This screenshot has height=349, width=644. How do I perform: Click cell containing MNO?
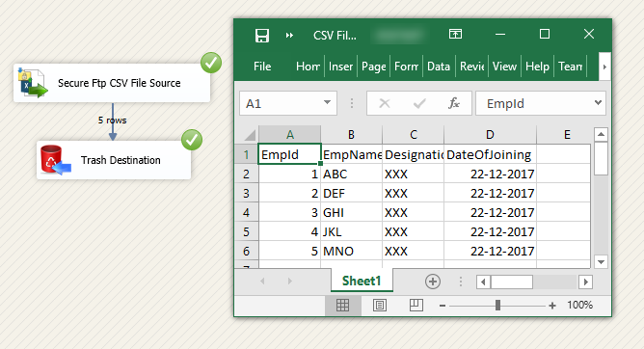pos(352,252)
